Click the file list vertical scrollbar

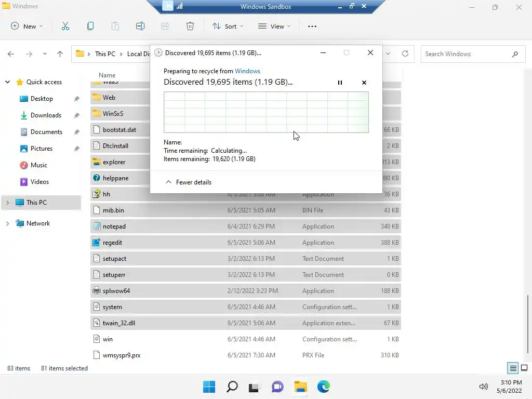click(x=528, y=324)
